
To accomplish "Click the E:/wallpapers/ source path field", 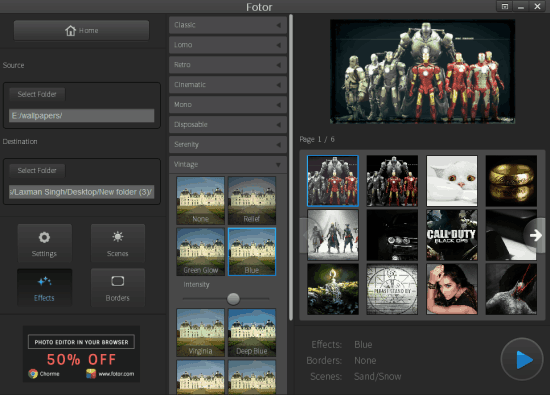I will click(81, 116).
